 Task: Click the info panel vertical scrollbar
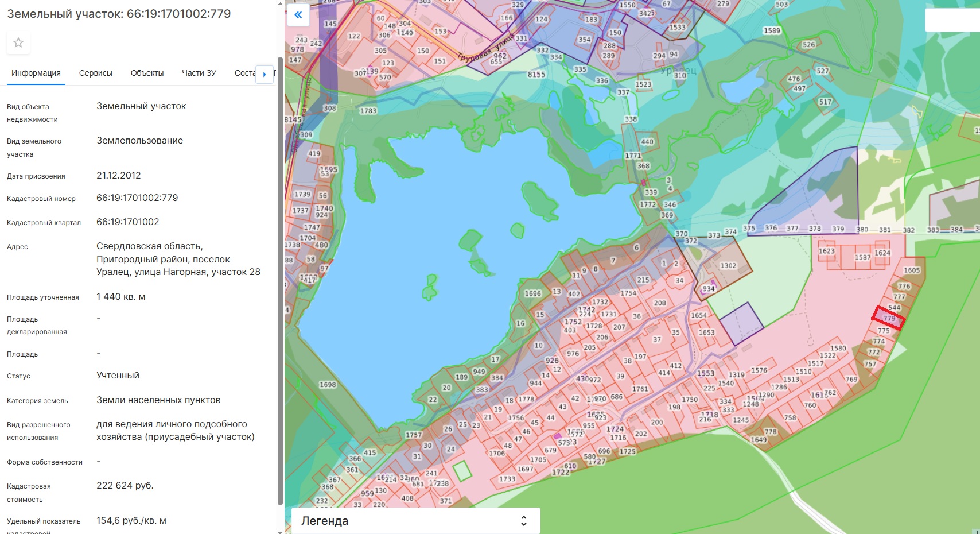point(280,276)
